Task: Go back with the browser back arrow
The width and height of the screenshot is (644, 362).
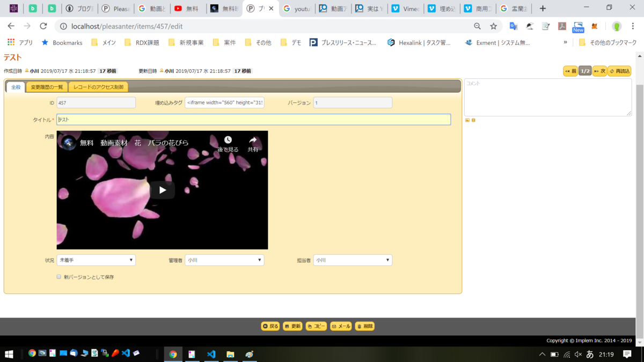Action: (x=11, y=26)
